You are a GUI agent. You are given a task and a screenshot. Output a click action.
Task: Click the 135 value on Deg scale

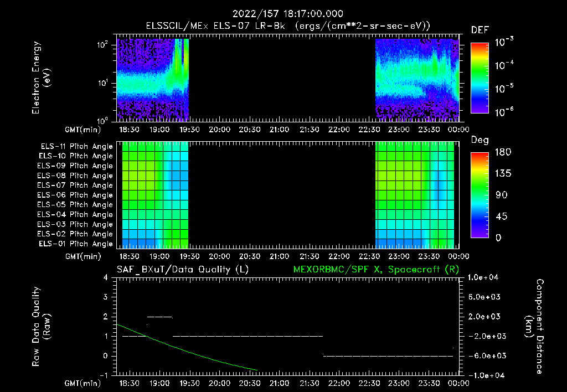click(x=503, y=173)
